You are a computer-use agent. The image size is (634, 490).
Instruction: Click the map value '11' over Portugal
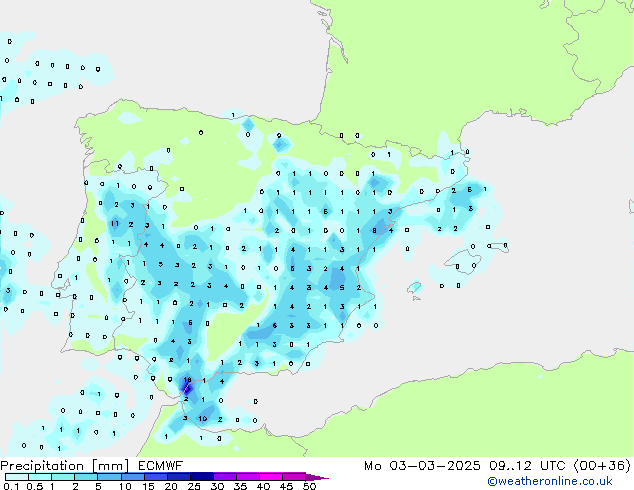115,224
